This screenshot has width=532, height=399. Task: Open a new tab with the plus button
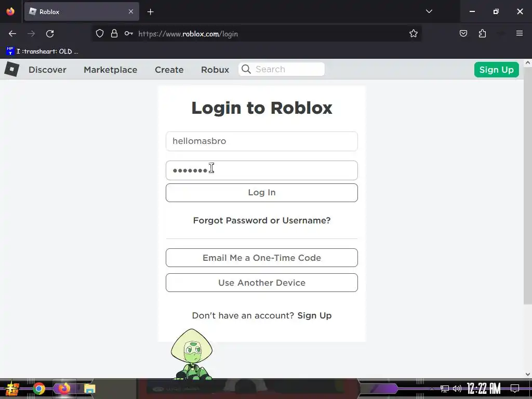pyautogui.click(x=150, y=12)
